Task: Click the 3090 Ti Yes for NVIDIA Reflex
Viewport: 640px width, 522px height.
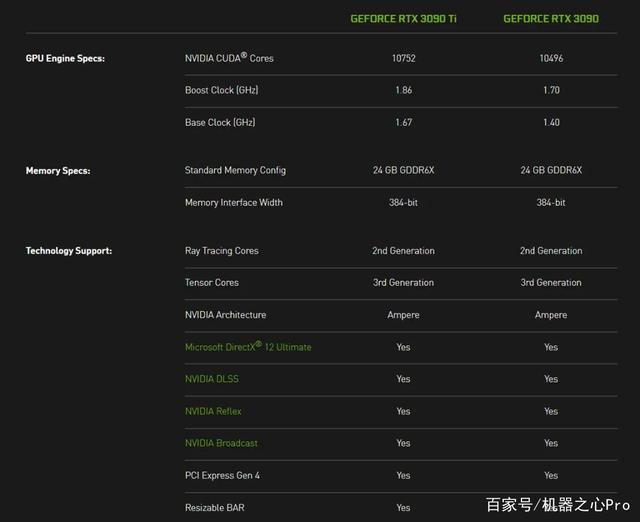Action: click(x=403, y=411)
